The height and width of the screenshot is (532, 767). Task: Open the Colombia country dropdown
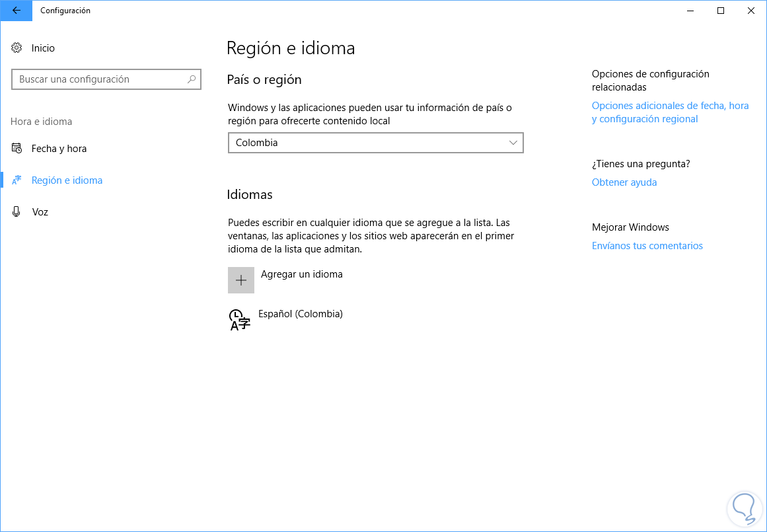tap(376, 143)
